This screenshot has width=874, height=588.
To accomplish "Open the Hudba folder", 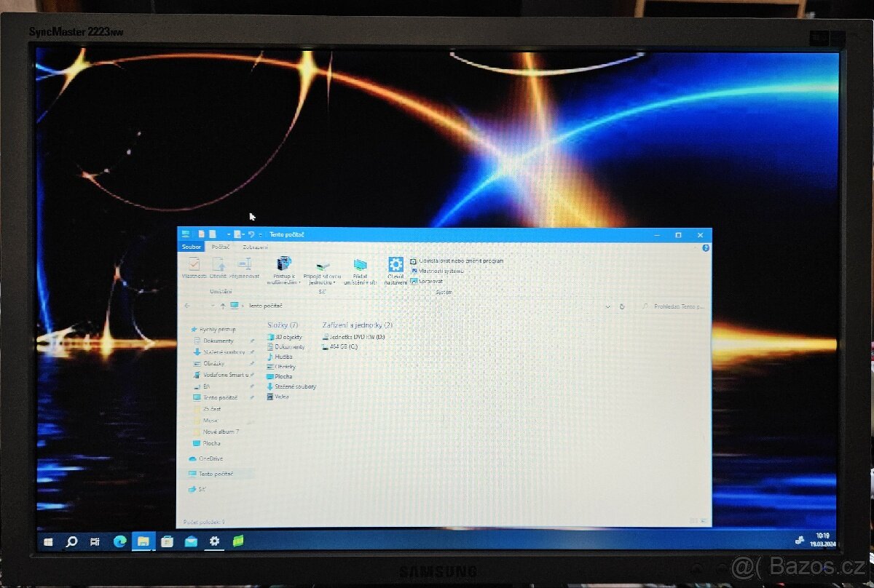I will (283, 357).
